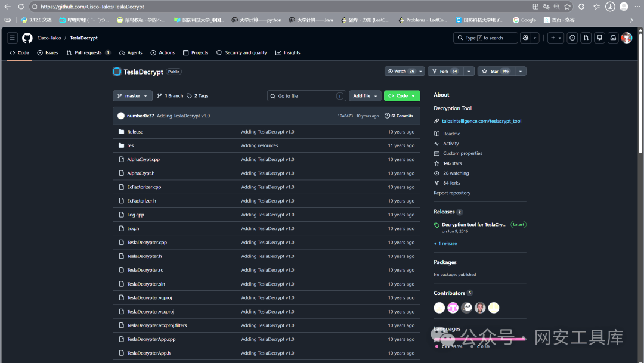Open the Add file dropdown
This screenshot has width=644, height=363.
(365, 96)
